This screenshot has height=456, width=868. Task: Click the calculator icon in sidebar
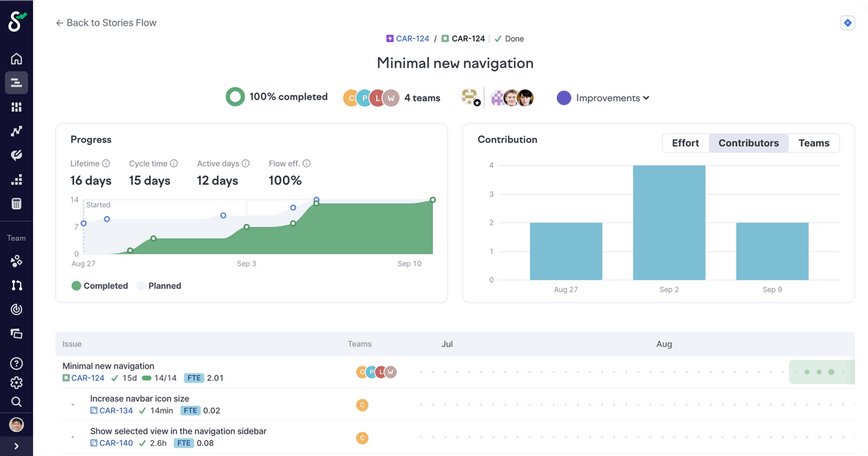(x=16, y=204)
